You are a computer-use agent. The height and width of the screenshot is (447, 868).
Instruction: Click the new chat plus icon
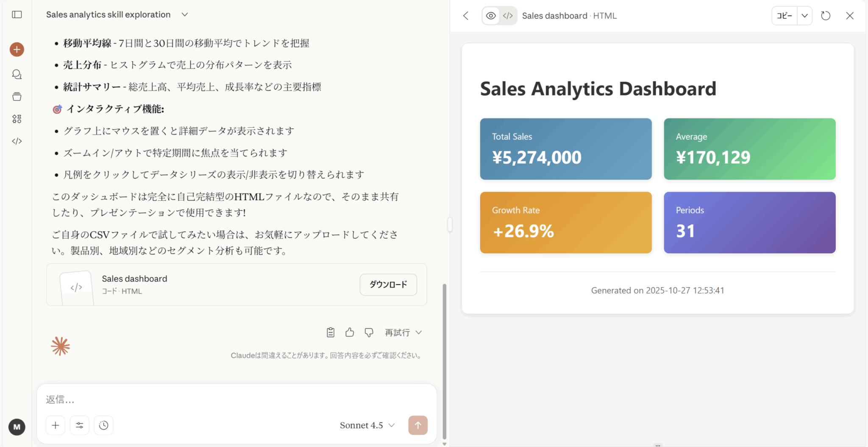coord(17,50)
